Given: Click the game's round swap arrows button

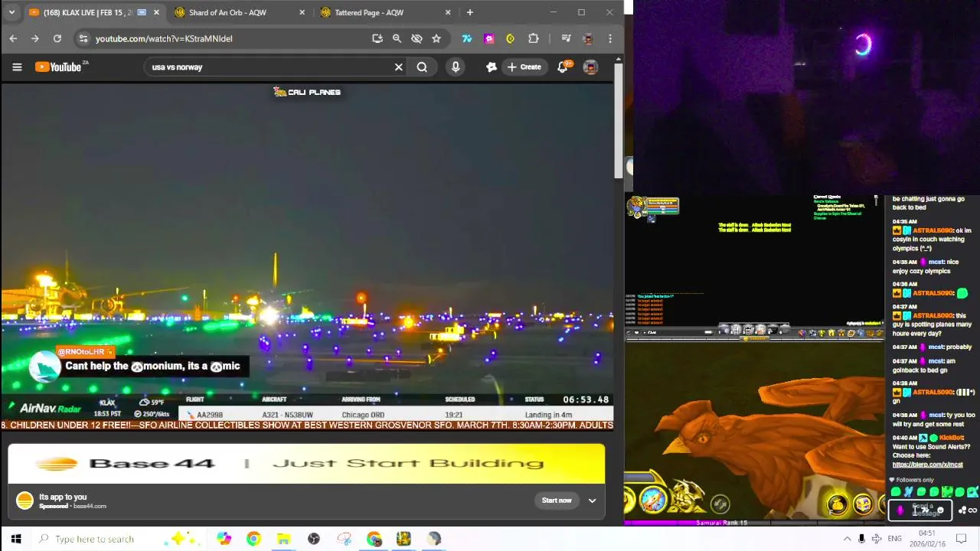Looking at the screenshot, I should pyautogui.click(x=720, y=504).
